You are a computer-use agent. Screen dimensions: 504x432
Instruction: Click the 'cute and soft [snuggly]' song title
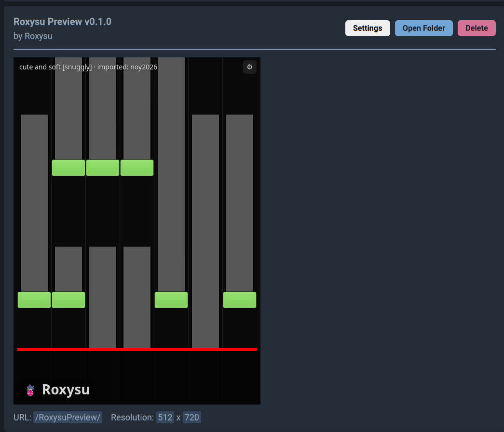click(x=55, y=67)
